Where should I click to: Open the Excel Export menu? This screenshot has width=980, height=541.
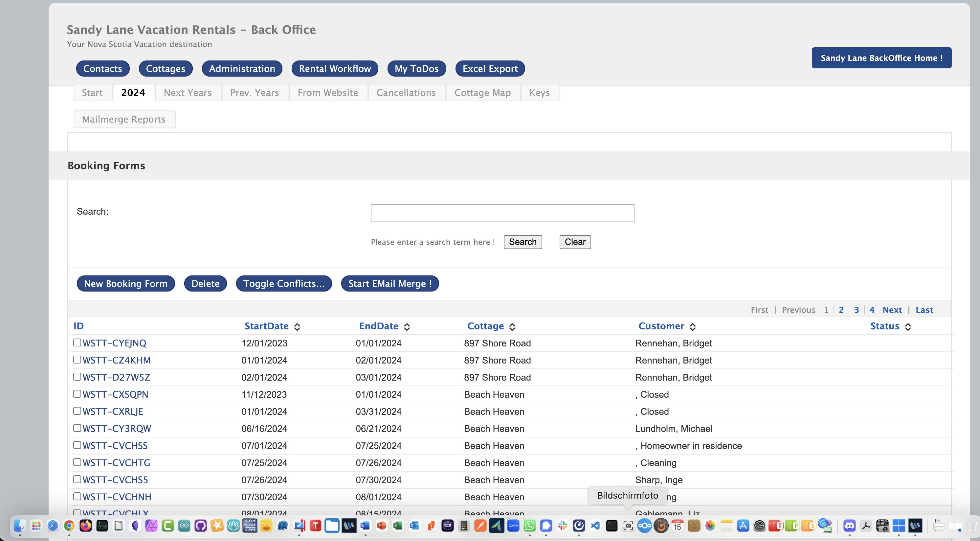[x=490, y=69]
